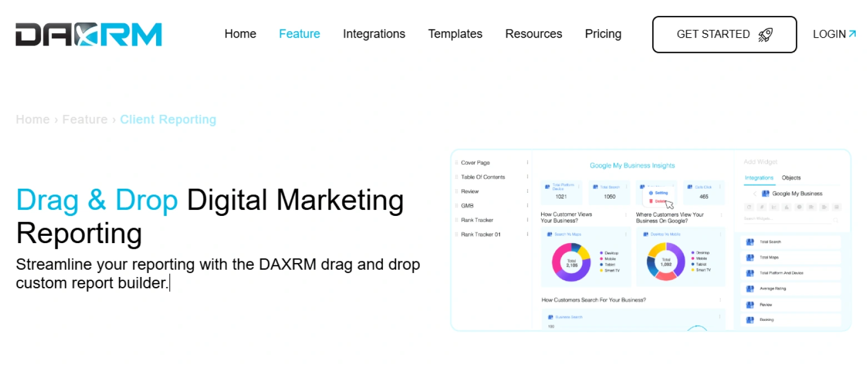The width and height of the screenshot is (868, 368).
Task: Click the Business Search widget header
Action: tap(566, 317)
